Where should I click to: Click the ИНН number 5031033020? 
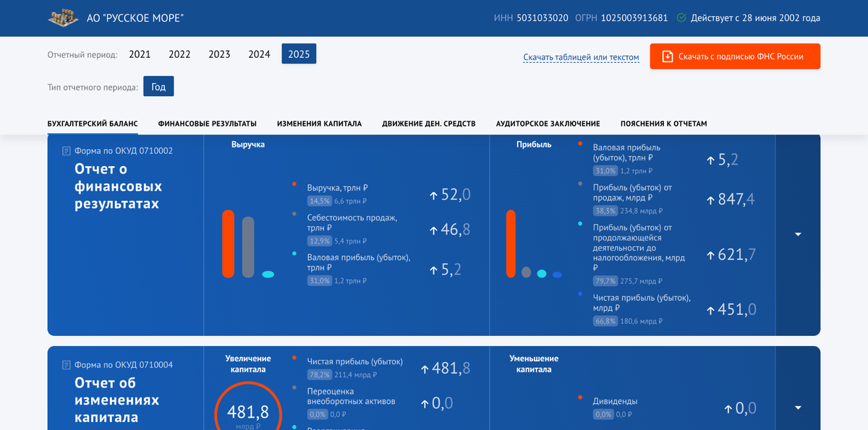542,17
